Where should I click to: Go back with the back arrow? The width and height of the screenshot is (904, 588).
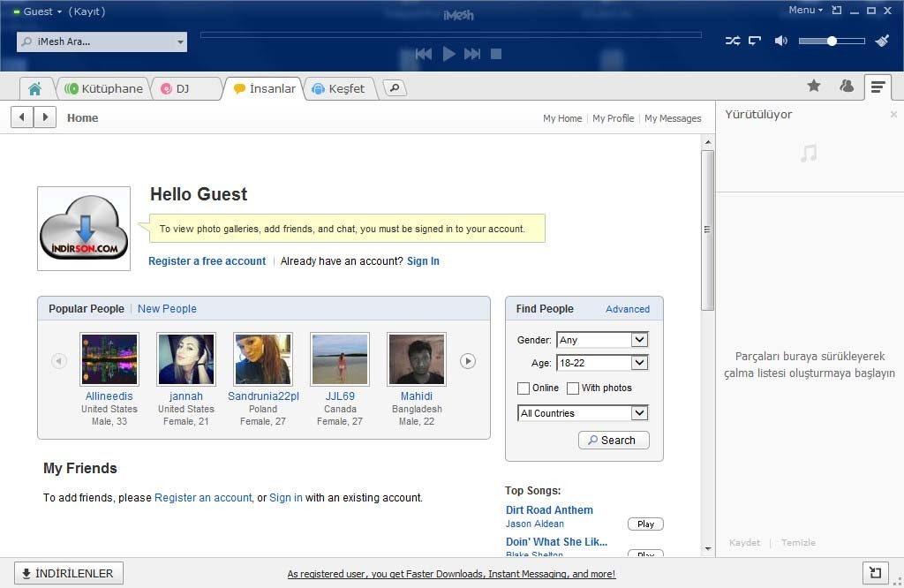pos(22,117)
